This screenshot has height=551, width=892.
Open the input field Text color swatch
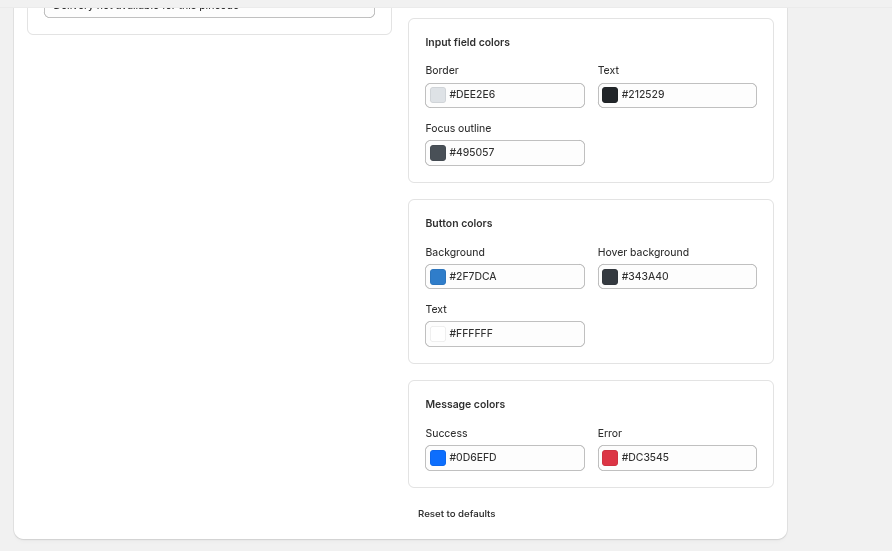pos(610,95)
